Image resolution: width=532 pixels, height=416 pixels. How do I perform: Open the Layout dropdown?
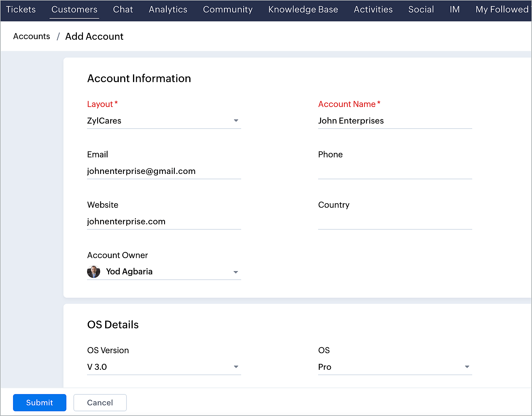point(164,121)
